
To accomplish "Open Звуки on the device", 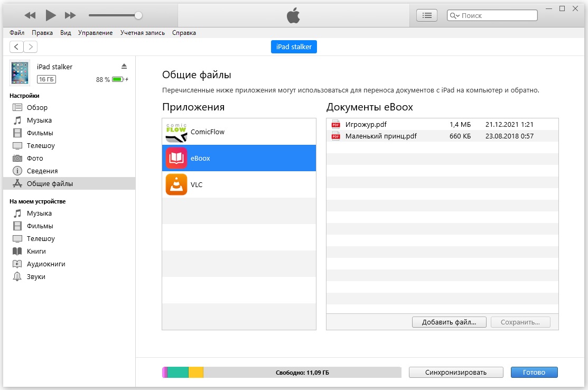I will (69, 277).
